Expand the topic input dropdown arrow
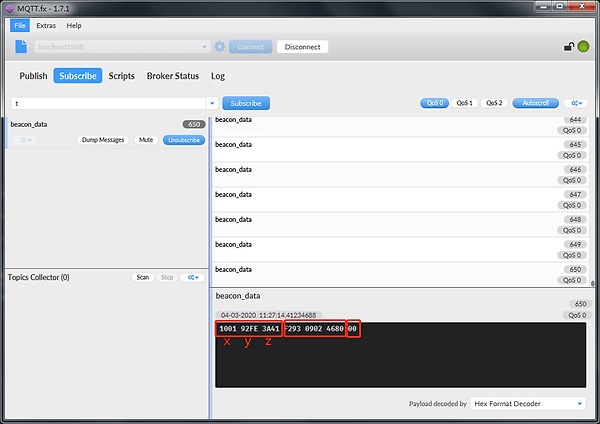The width and height of the screenshot is (600, 424). tap(212, 103)
